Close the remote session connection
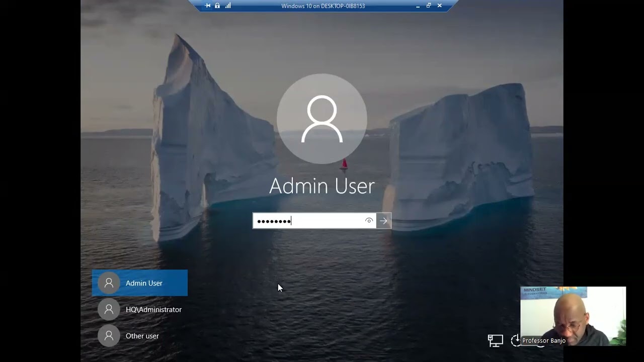The image size is (644, 362). click(x=440, y=6)
